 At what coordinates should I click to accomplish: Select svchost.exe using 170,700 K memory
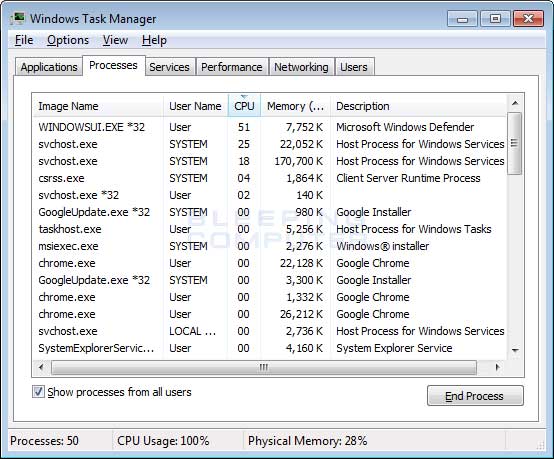tap(270, 161)
